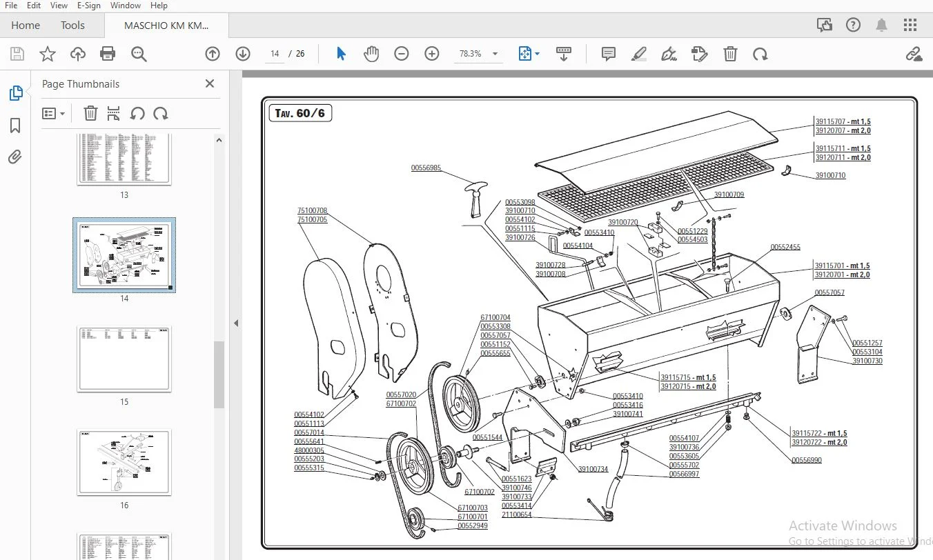The height and width of the screenshot is (560, 933).
Task: Activate the Hand pan tool
Action: (371, 54)
